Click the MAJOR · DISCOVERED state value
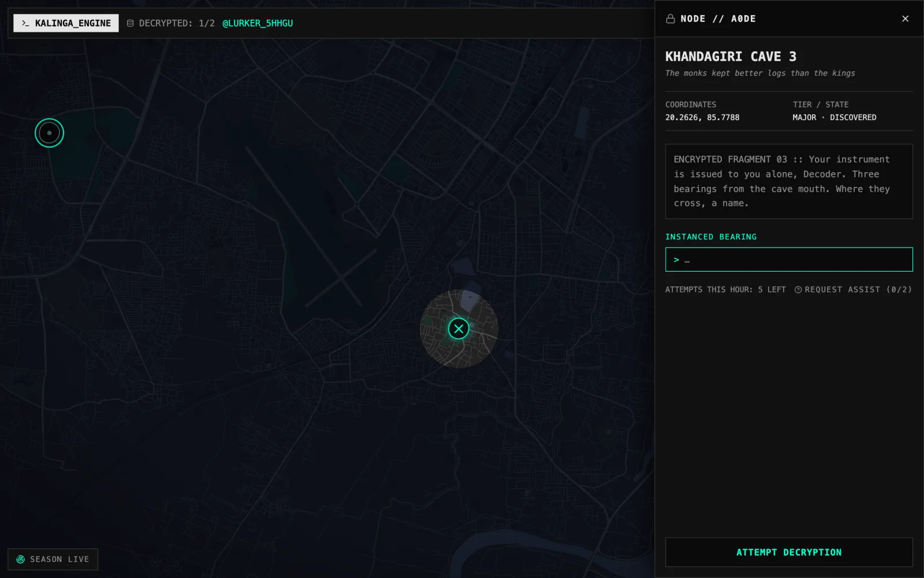This screenshot has width=924, height=578. pos(834,117)
